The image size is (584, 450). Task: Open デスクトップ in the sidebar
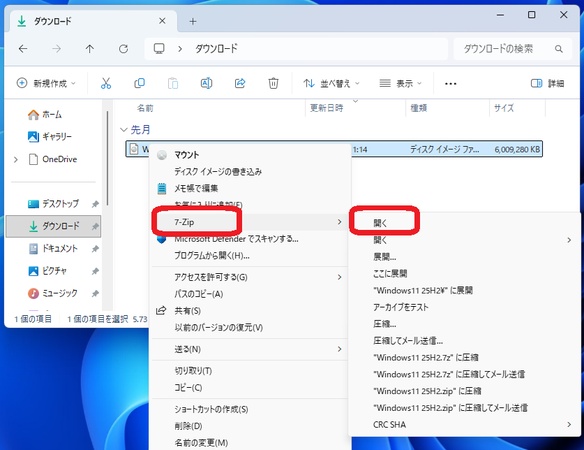[x=53, y=204]
